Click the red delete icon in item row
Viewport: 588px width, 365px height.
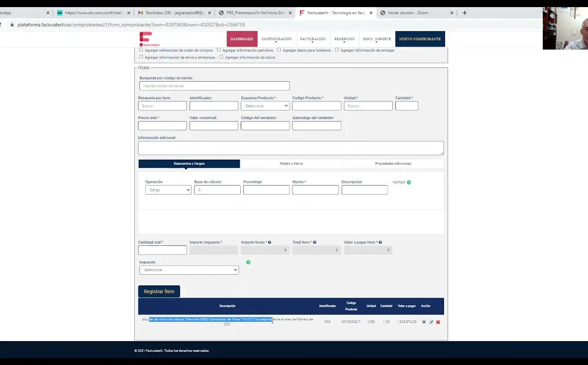[438, 322]
